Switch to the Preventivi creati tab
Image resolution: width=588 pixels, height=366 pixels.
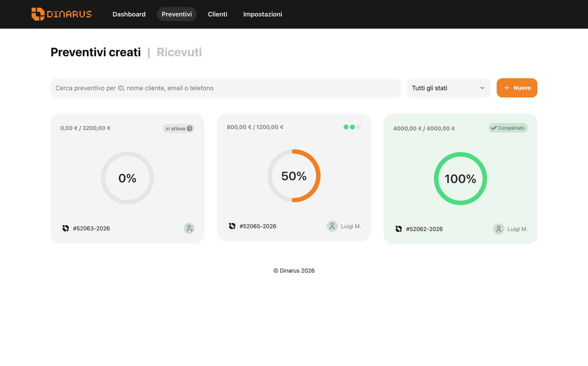[96, 52]
